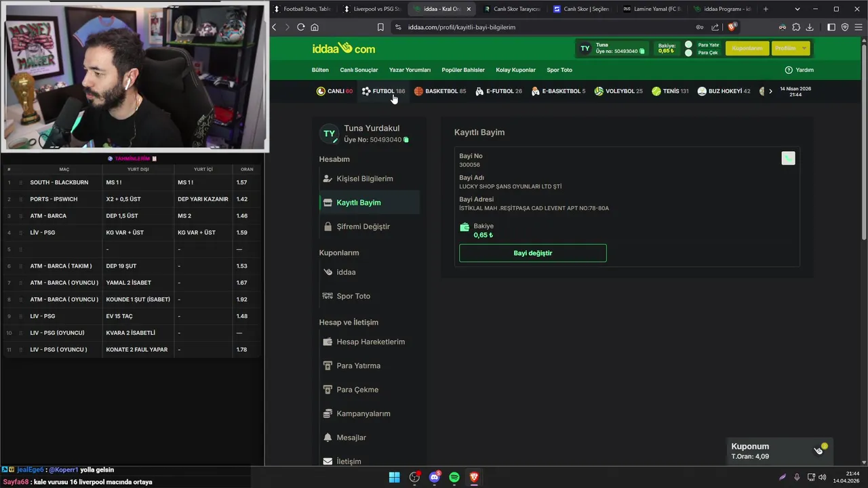
Task: Open Kolay Kuponlar from top menu
Action: [x=515, y=70]
